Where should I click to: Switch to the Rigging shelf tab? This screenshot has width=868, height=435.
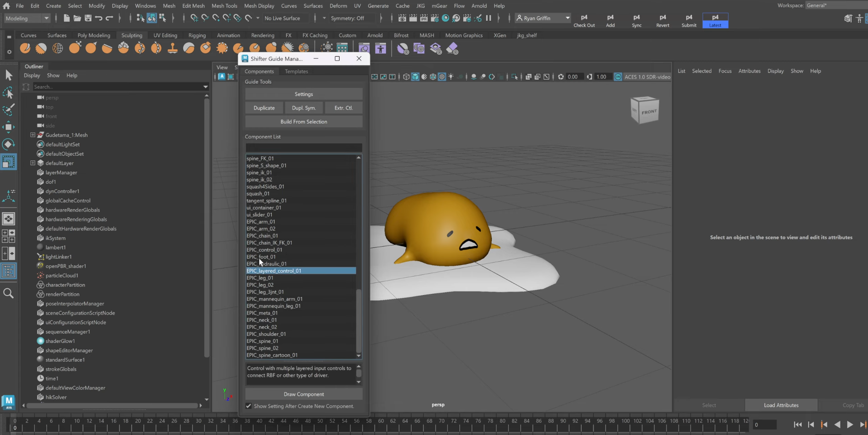click(x=197, y=35)
